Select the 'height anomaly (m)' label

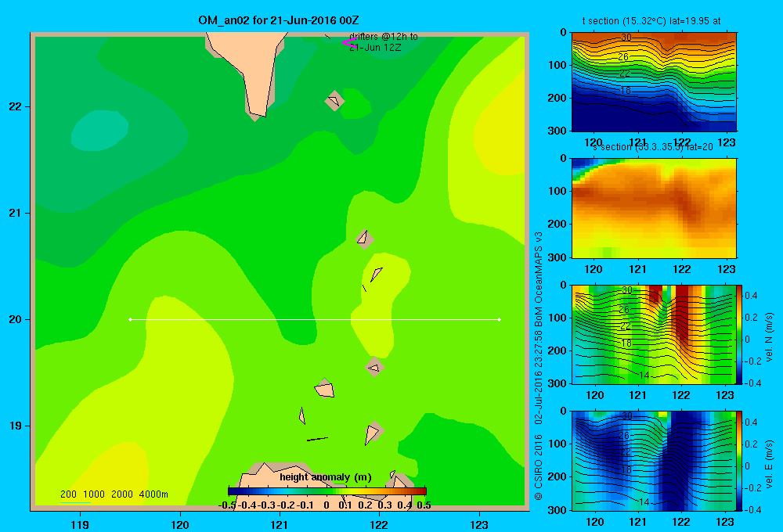tap(326, 477)
